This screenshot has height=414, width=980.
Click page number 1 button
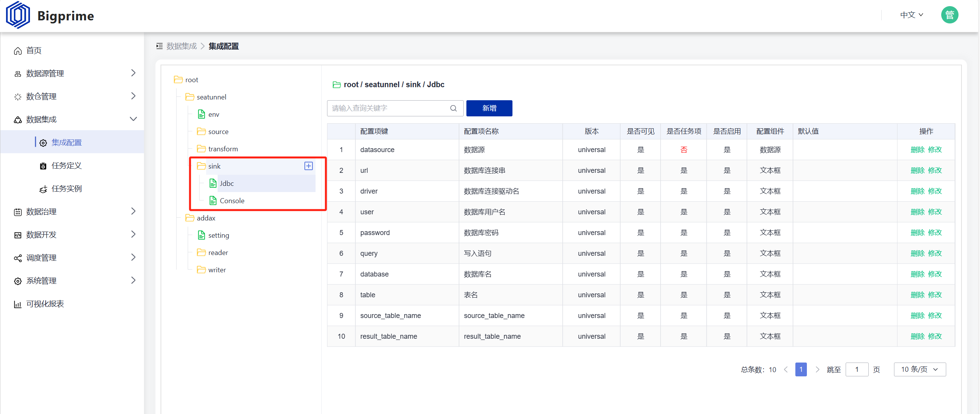801,369
